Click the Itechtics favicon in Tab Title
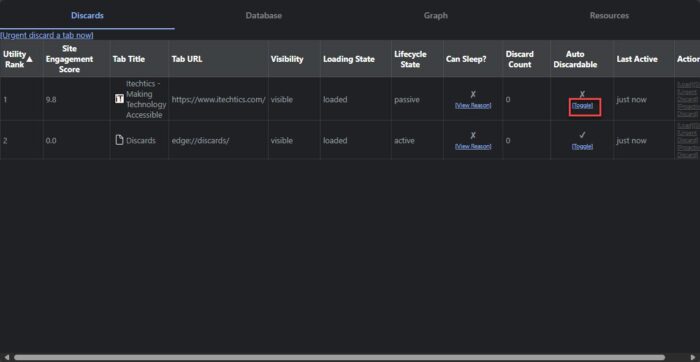This screenshot has height=362, width=700. (x=119, y=99)
